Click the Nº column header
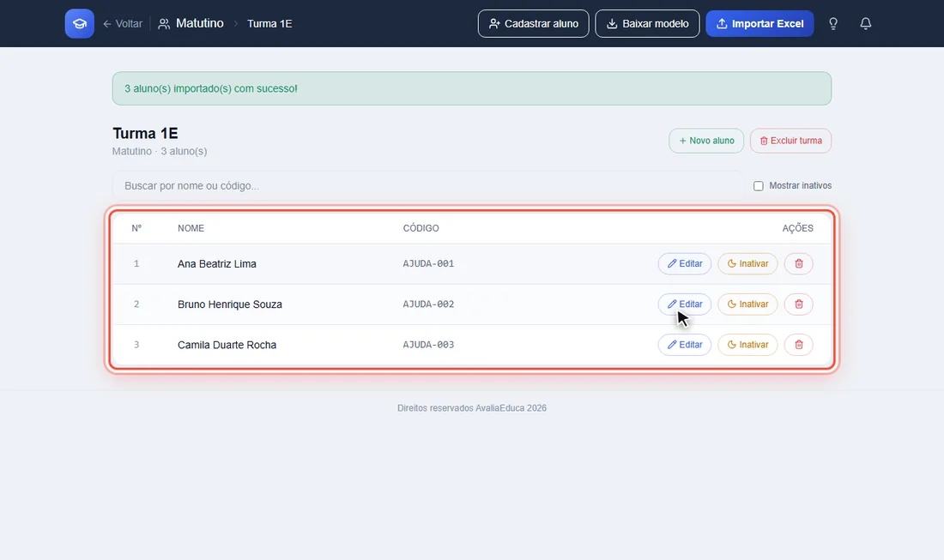944x560 pixels. tap(136, 228)
